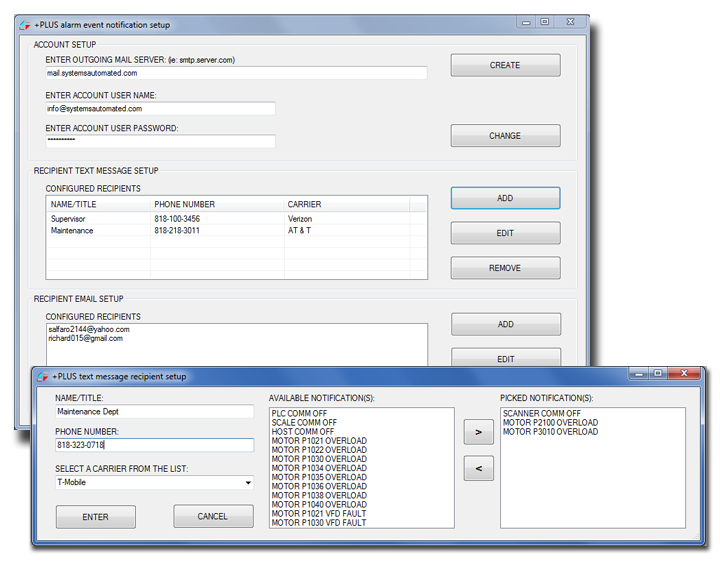Close the alarm event notification setup window

coord(570,22)
